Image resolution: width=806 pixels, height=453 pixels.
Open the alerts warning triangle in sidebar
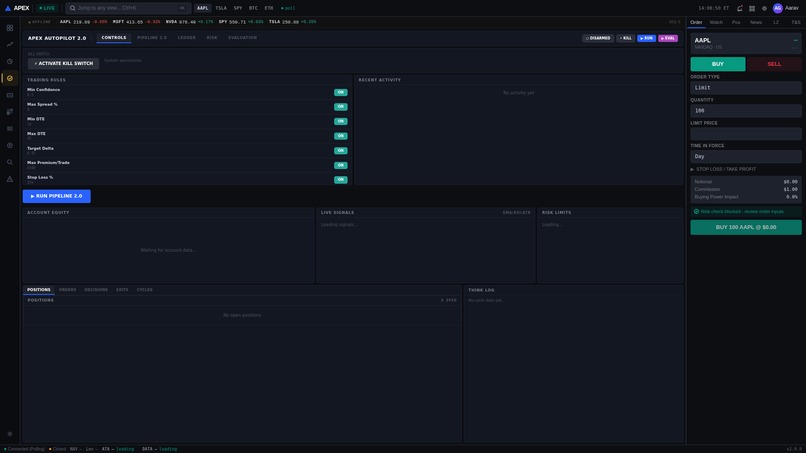click(10, 179)
